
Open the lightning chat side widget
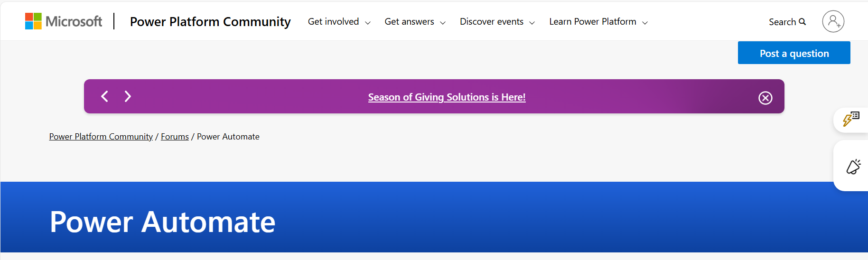coord(851,119)
